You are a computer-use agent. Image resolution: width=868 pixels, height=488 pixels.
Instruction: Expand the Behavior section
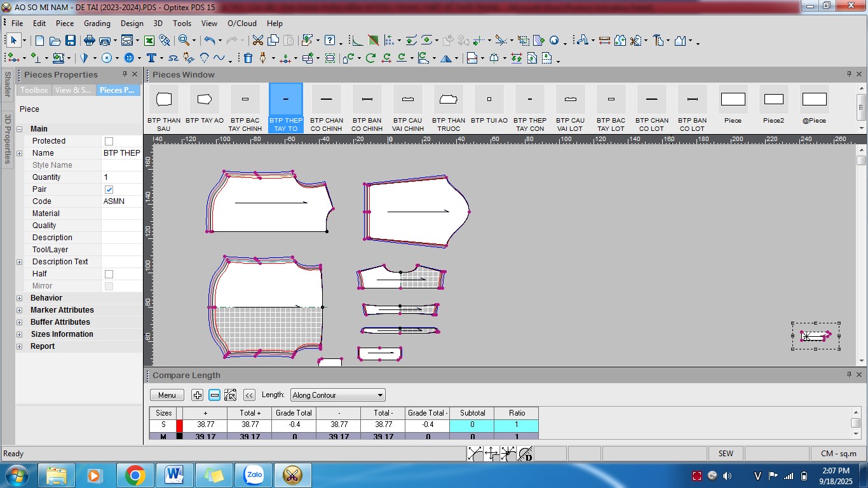coord(19,298)
